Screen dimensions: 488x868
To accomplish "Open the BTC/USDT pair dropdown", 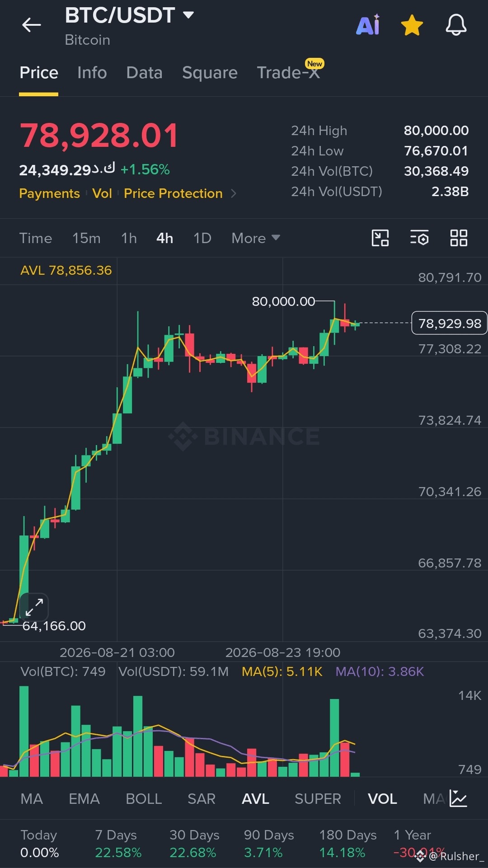I will click(129, 15).
